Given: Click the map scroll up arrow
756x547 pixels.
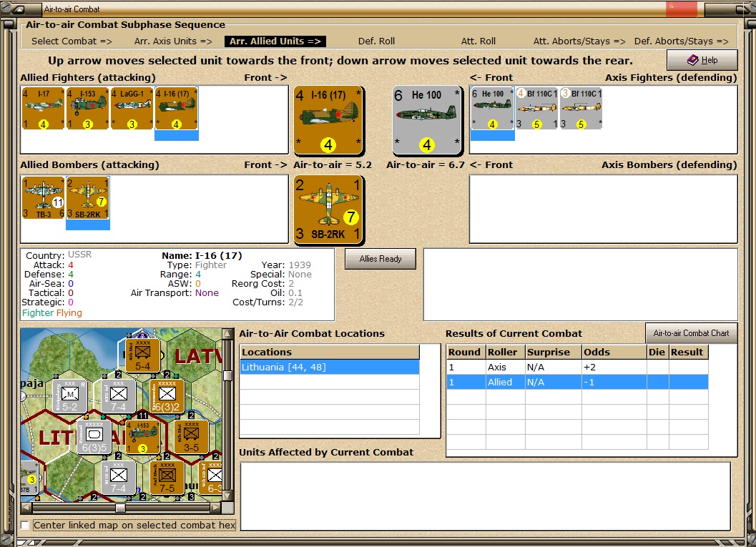Looking at the screenshot, I should pyautogui.click(x=228, y=333).
